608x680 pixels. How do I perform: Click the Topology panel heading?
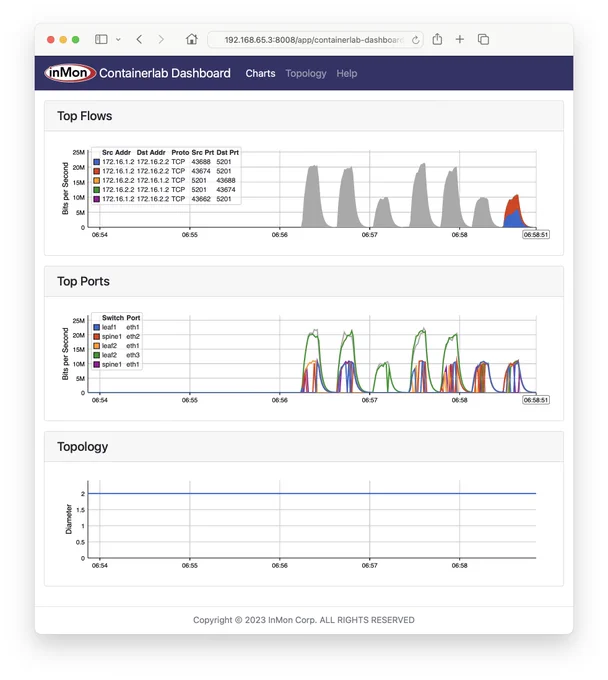coord(83,447)
